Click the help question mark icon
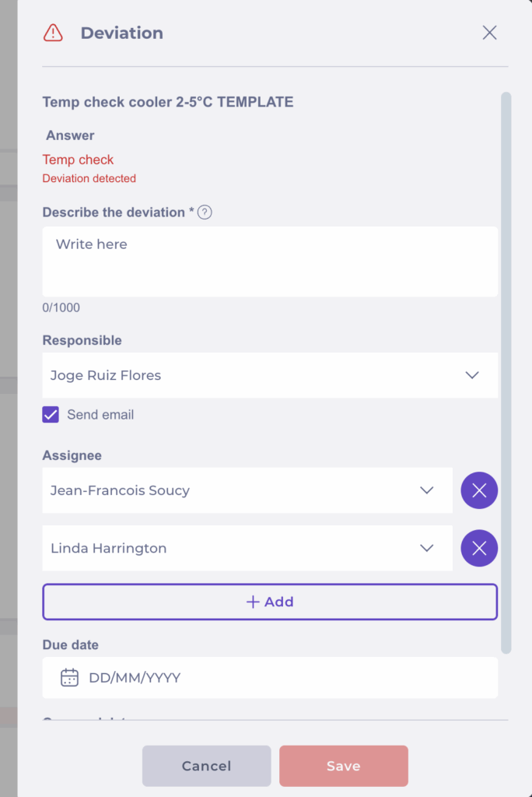This screenshot has width=532, height=797. coord(205,212)
